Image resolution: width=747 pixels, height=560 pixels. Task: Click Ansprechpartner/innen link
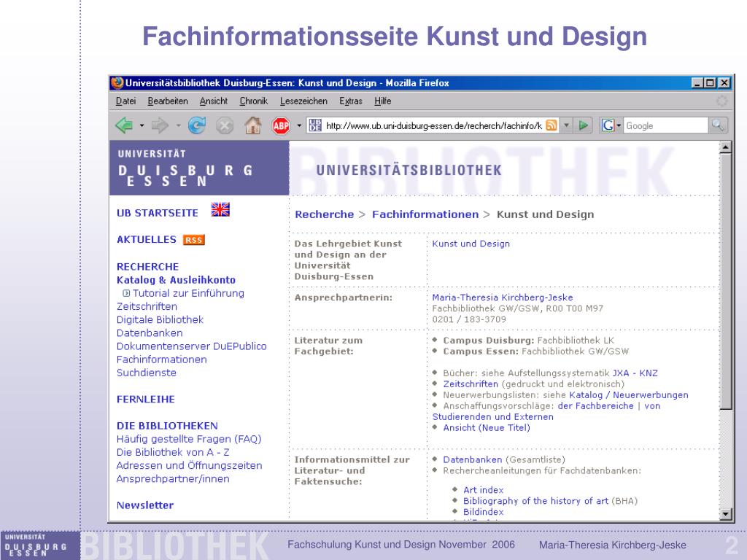coord(173,478)
